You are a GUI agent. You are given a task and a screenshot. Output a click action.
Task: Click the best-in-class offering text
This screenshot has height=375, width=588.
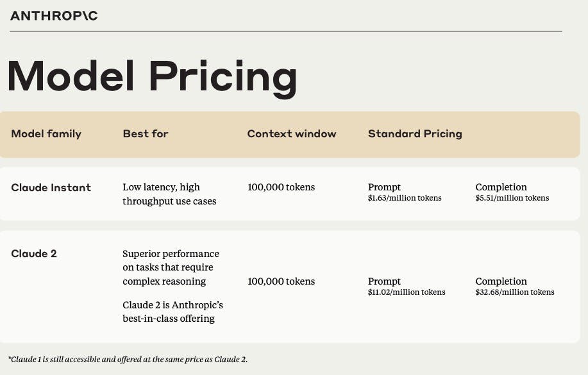pyautogui.click(x=169, y=319)
